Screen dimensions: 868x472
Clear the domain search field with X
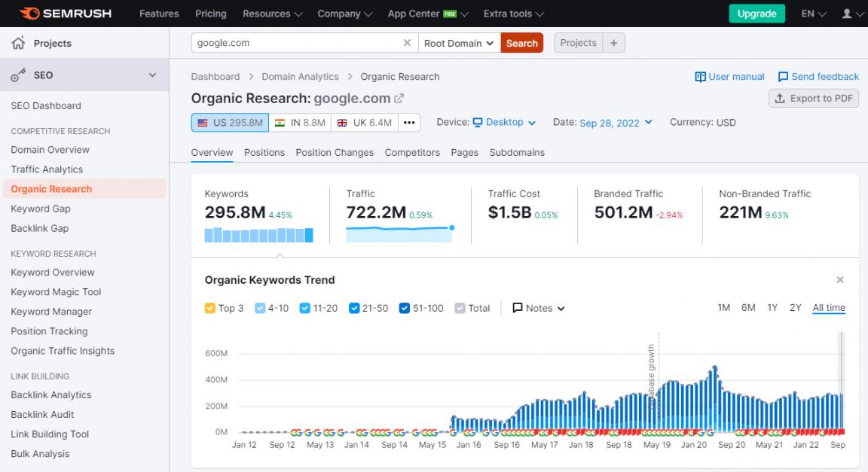(407, 43)
